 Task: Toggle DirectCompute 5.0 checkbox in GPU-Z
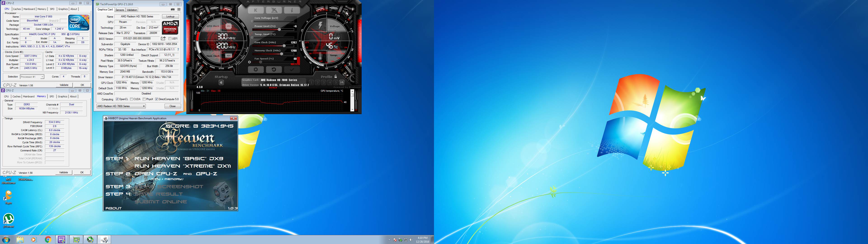coord(156,99)
